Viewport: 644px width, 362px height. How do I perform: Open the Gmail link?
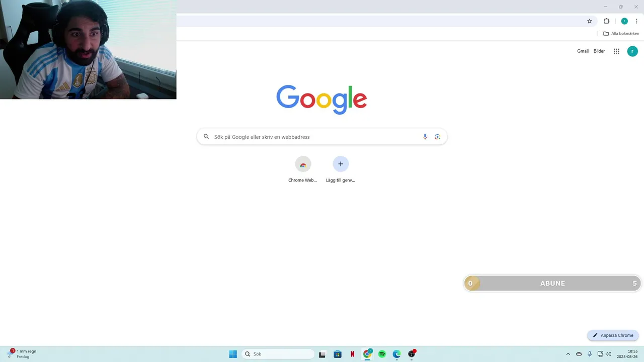583,51
